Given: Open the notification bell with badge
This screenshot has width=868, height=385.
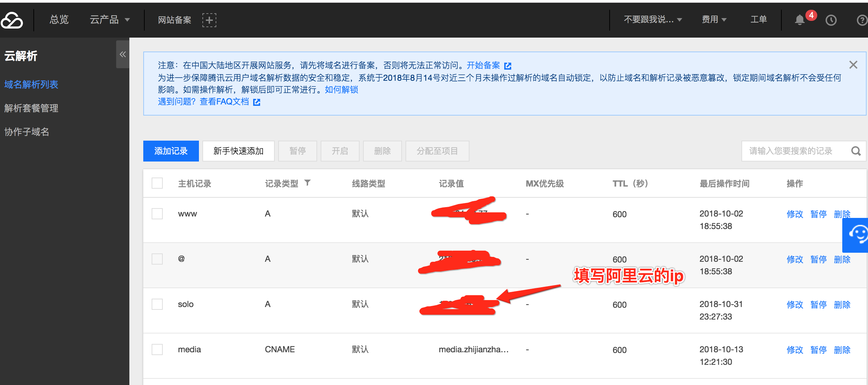Looking at the screenshot, I should 800,20.
